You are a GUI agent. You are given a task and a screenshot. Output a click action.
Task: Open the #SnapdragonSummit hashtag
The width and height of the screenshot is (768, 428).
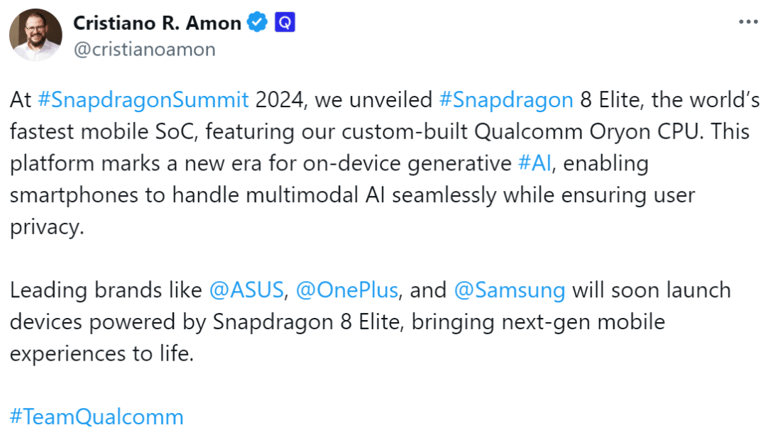tap(143, 100)
